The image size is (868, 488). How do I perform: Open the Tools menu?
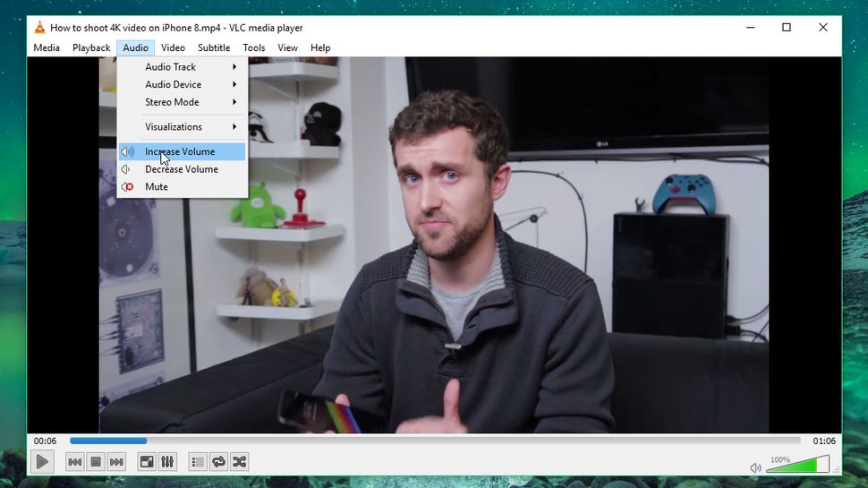254,47
